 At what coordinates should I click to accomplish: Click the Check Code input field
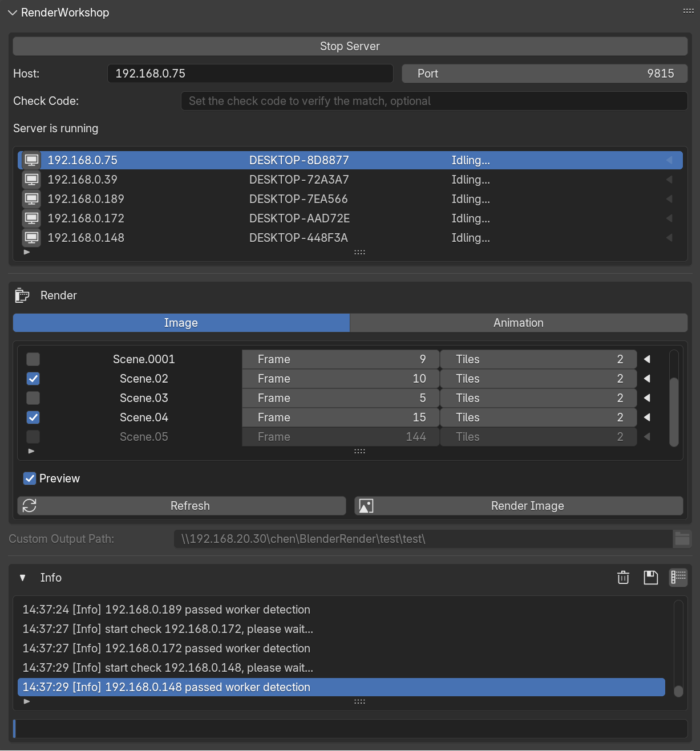coord(434,101)
